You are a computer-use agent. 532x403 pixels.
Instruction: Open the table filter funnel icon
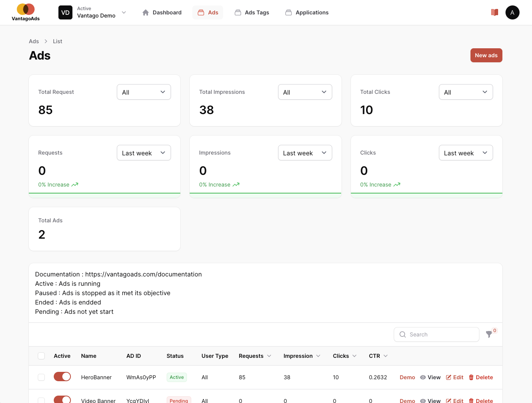point(489,334)
